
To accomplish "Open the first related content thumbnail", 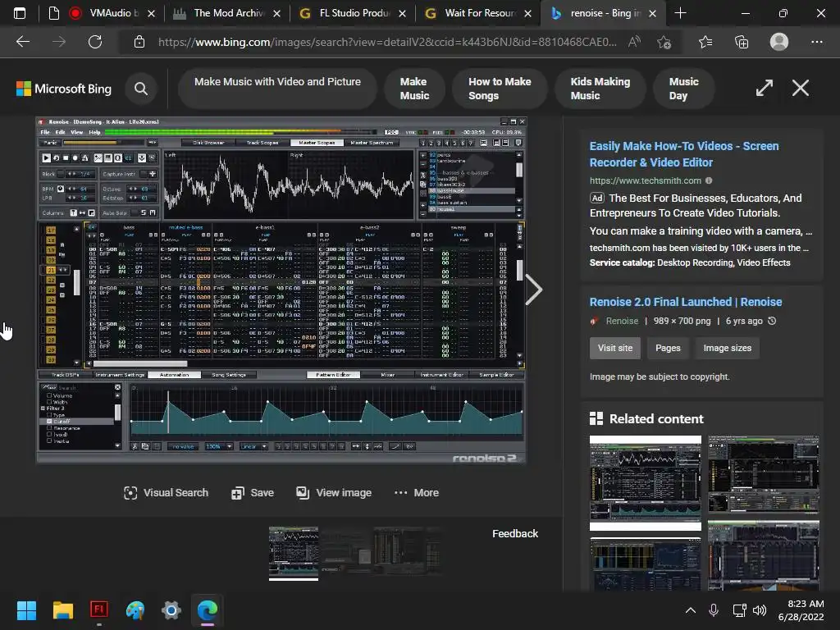I will coord(645,482).
